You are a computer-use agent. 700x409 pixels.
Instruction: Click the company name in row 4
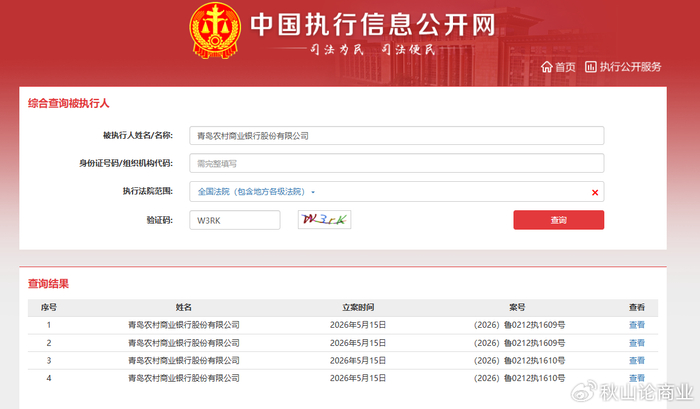[183, 378]
